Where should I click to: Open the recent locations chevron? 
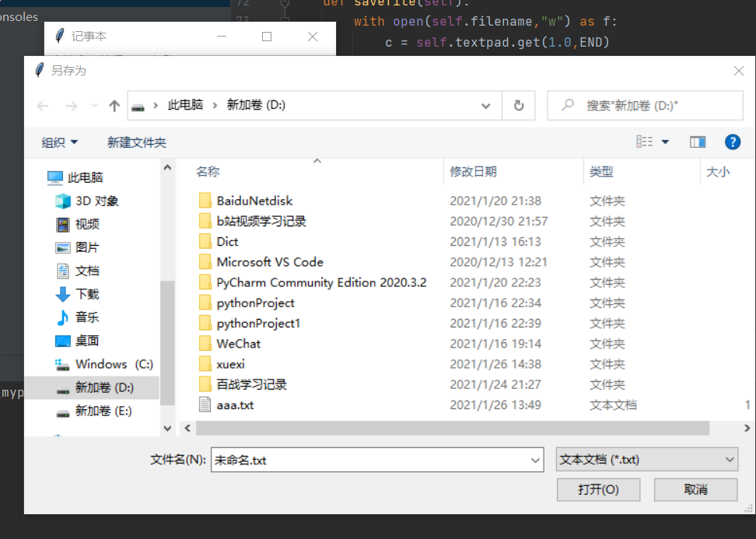(94, 106)
